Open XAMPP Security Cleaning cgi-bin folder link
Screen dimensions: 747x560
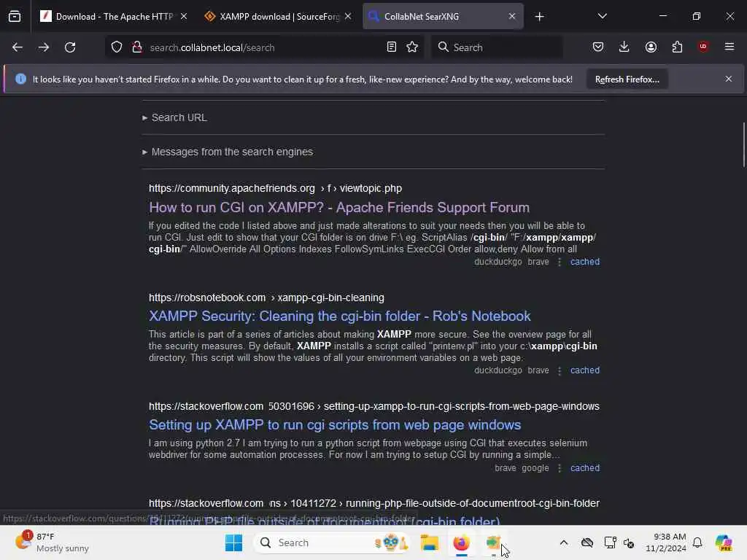(340, 316)
